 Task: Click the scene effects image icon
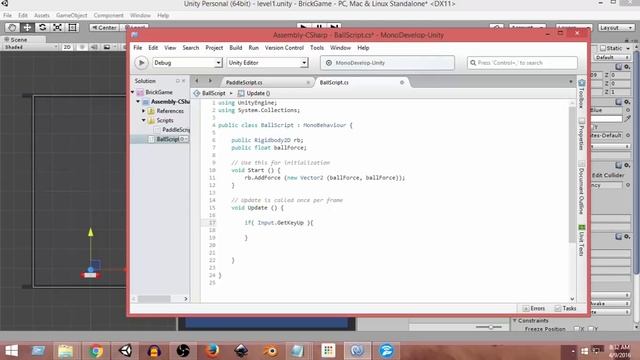[x=107, y=47]
